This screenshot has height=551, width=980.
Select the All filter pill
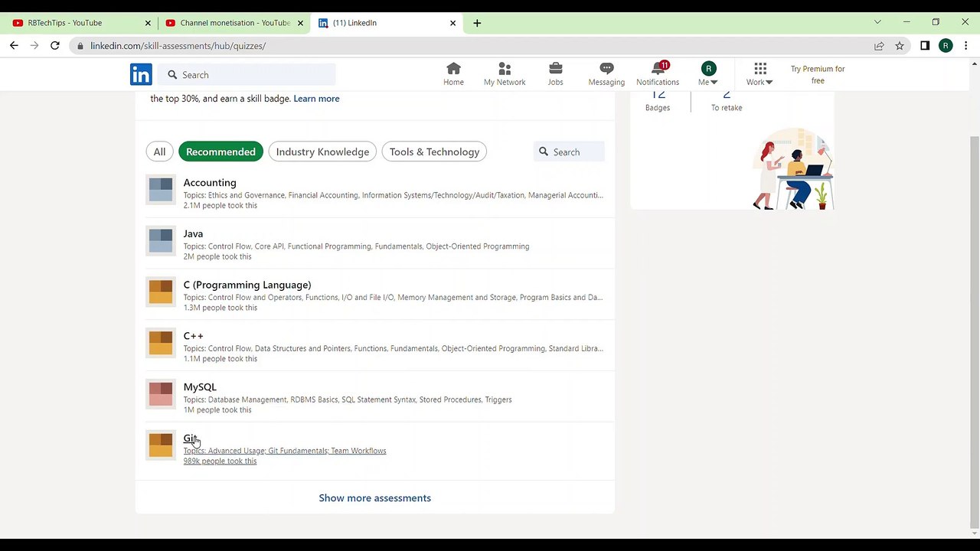(159, 152)
